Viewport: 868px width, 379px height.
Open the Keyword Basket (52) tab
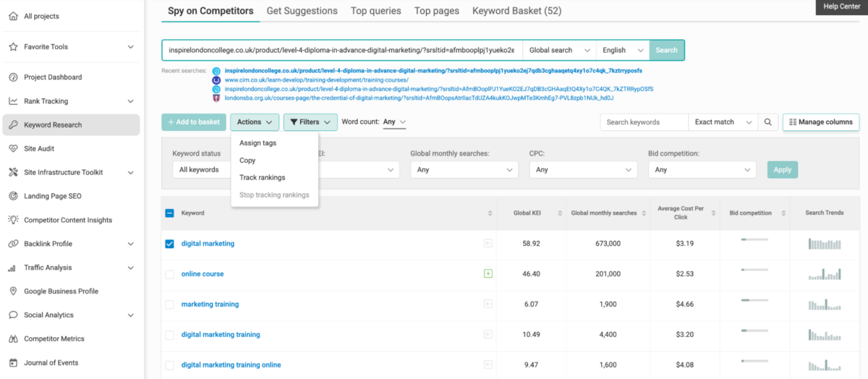click(516, 11)
